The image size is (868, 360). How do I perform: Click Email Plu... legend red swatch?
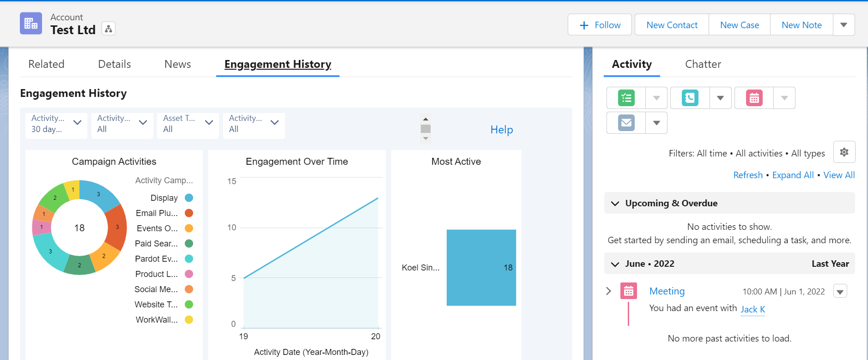pyautogui.click(x=189, y=213)
